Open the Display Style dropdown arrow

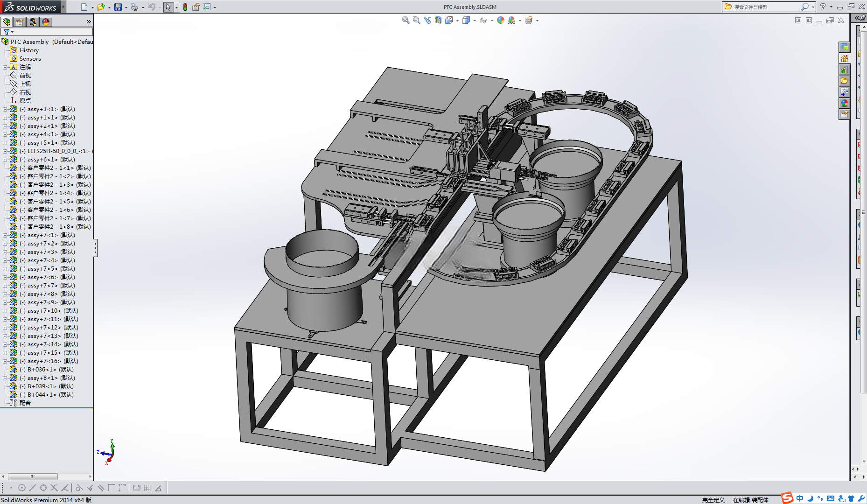coord(475,21)
